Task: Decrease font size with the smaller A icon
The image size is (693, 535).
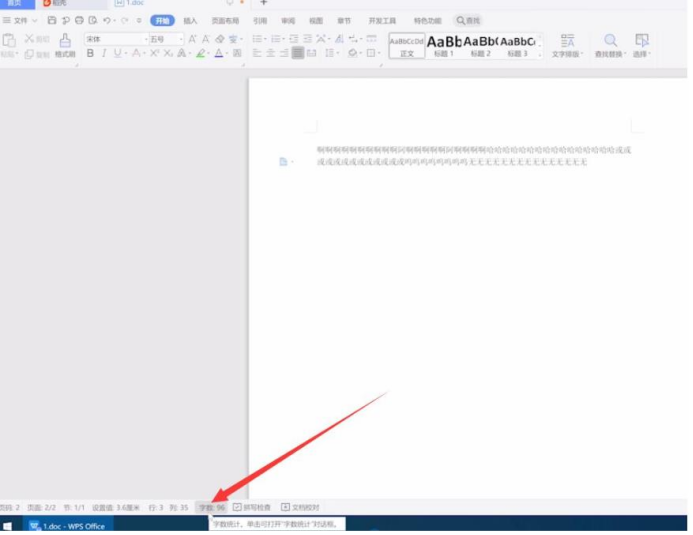Action: tap(206, 39)
